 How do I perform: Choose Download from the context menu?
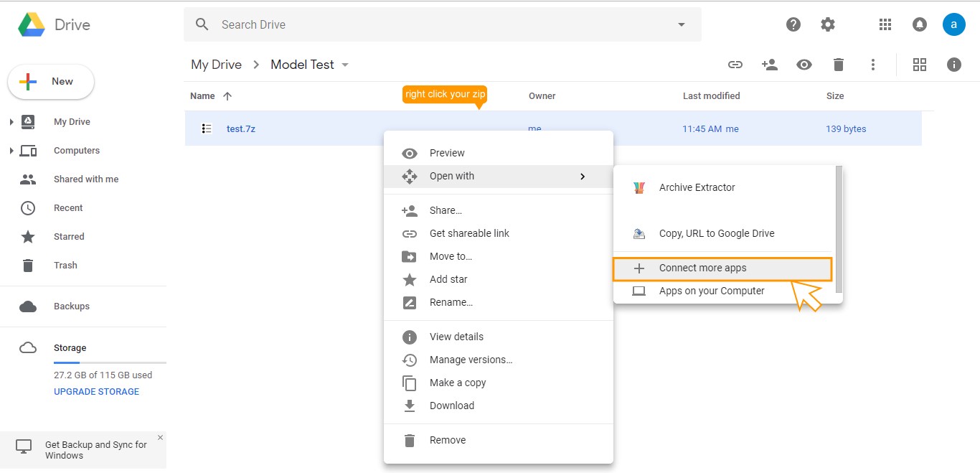coord(451,406)
